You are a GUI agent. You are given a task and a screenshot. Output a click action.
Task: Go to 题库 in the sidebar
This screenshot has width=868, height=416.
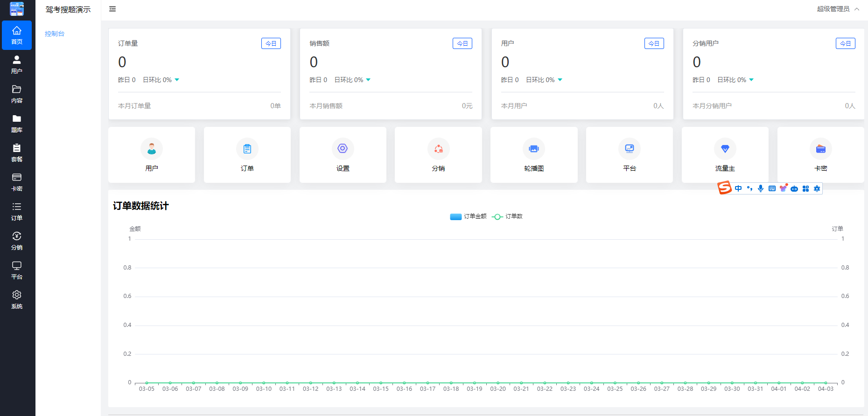click(17, 123)
